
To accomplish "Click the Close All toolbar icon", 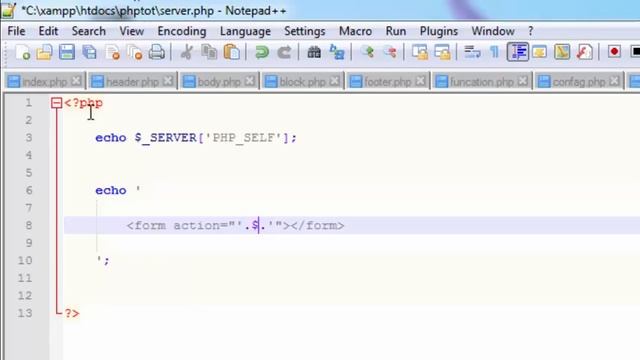I will (134, 52).
